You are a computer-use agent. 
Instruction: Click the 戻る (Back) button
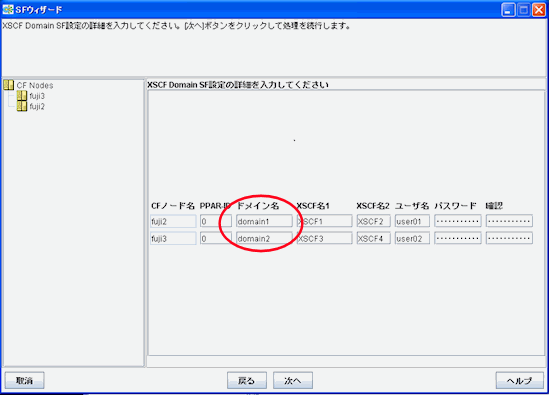coord(247,380)
